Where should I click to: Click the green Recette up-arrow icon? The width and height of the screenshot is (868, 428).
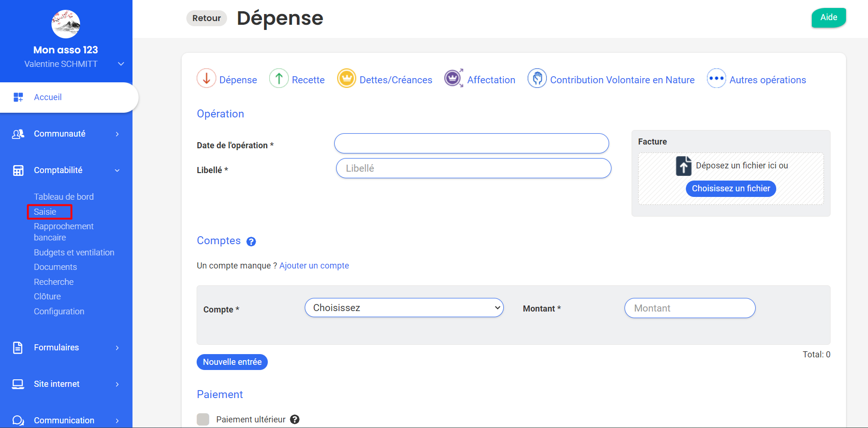[279, 78]
